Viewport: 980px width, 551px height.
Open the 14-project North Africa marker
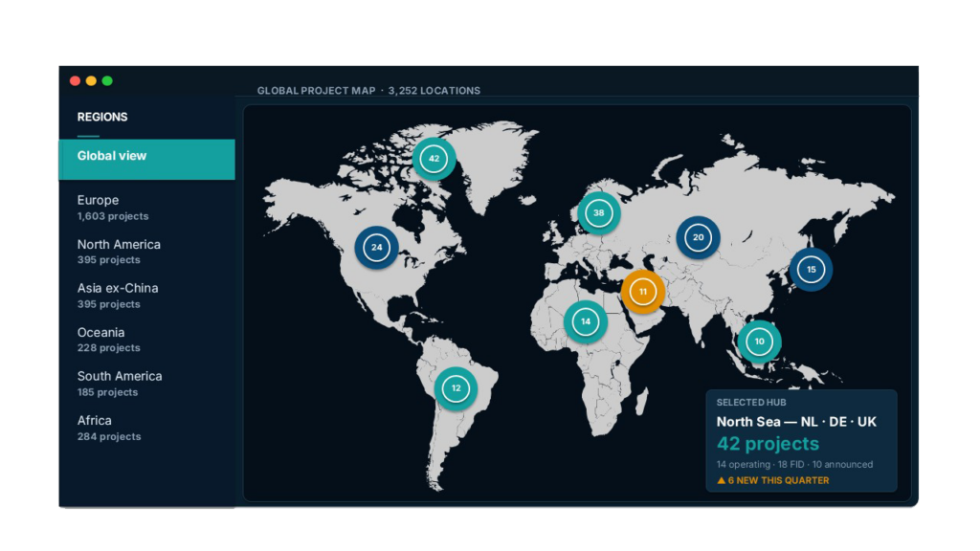point(586,321)
